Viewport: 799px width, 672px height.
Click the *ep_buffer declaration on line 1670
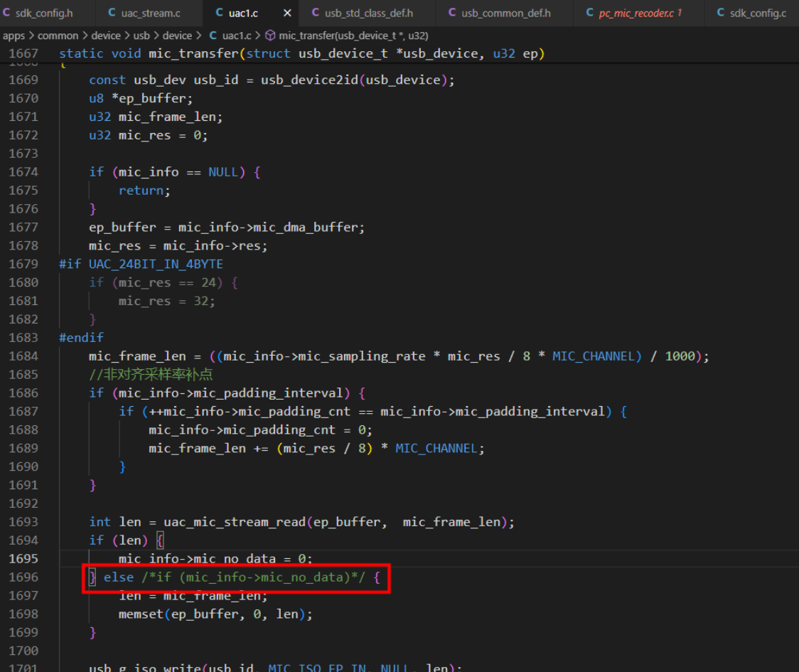(152, 98)
